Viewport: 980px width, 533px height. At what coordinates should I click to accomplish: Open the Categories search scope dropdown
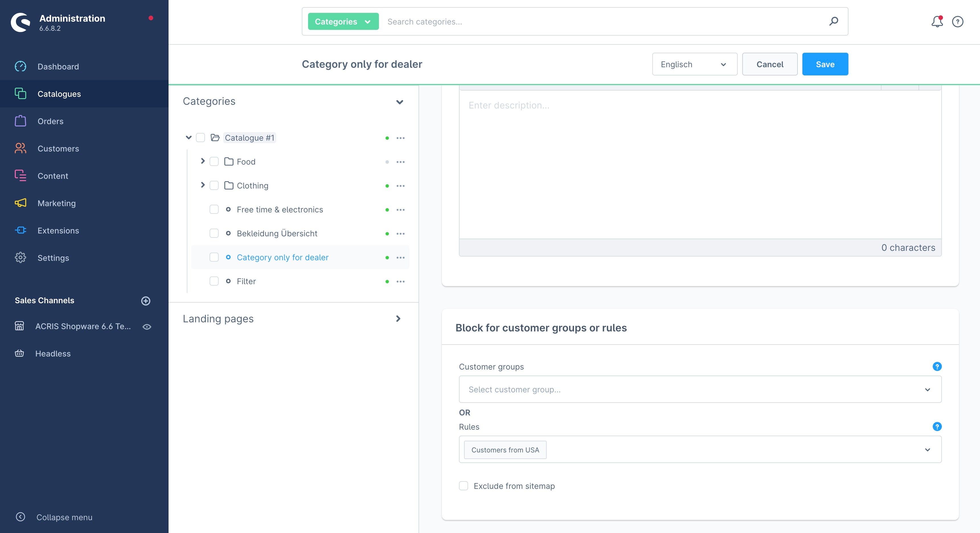(x=343, y=21)
